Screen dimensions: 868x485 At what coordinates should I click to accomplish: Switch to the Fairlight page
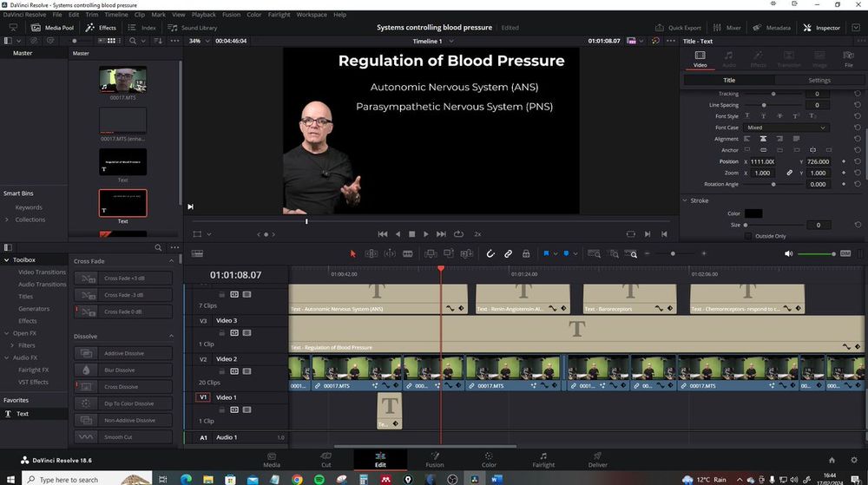pyautogui.click(x=543, y=459)
